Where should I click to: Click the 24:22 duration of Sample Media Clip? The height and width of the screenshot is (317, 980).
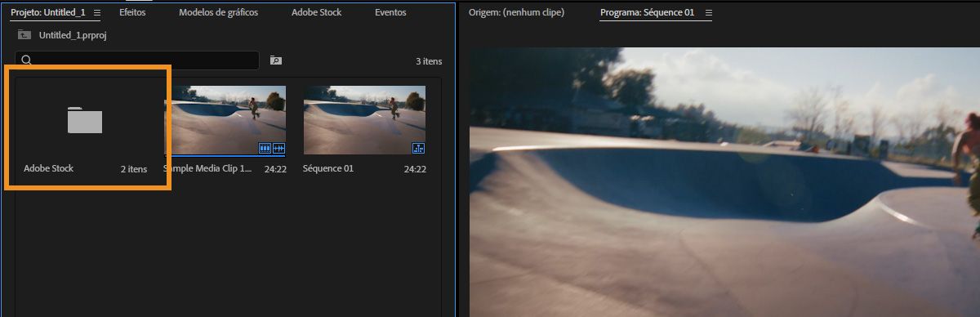[x=275, y=169]
